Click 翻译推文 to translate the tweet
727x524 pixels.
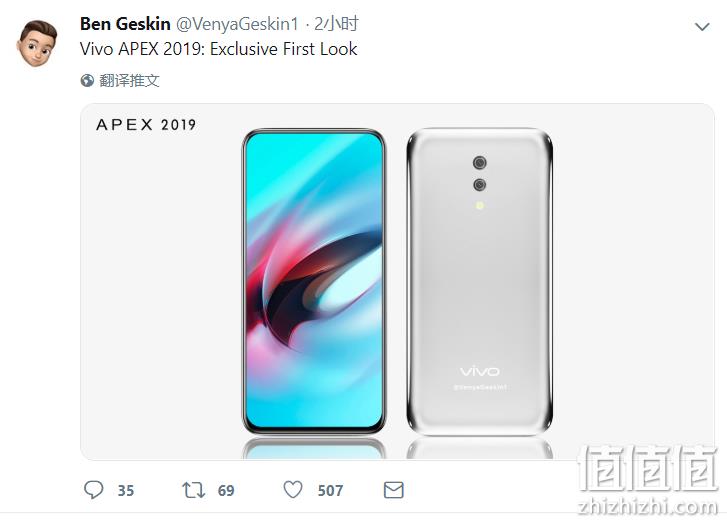pyautogui.click(x=129, y=81)
